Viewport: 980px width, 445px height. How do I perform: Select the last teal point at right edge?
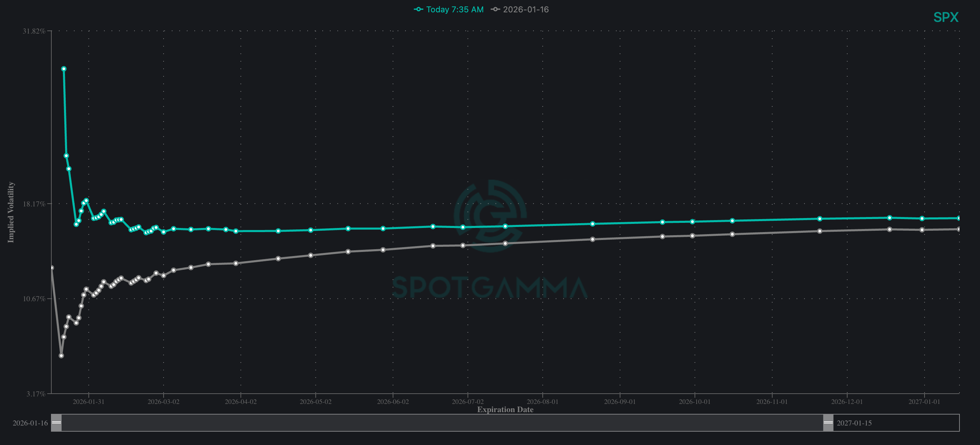pos(959,218)
